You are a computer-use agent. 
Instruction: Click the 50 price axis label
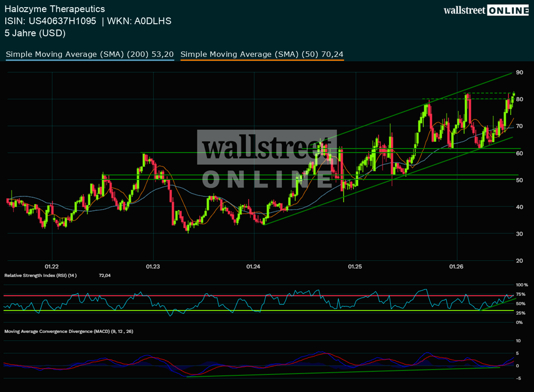pyautogui.click(x=519, y=180)
